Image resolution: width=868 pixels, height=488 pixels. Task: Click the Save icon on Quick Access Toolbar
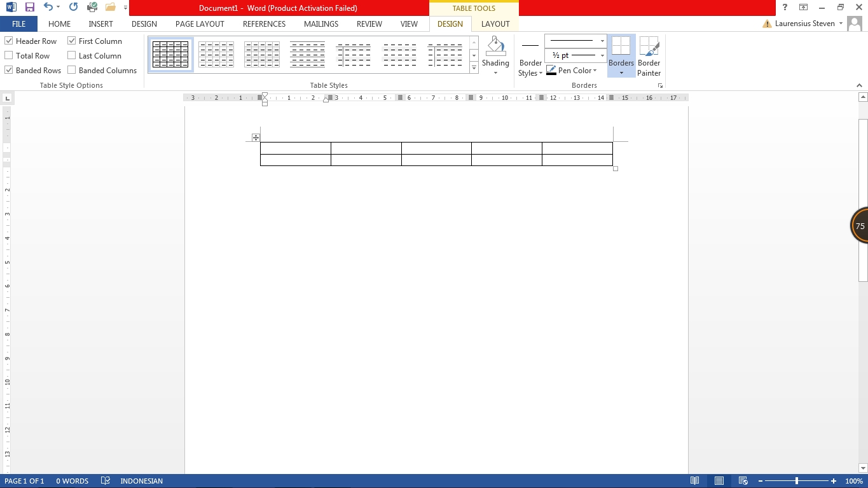click(29, 7)
